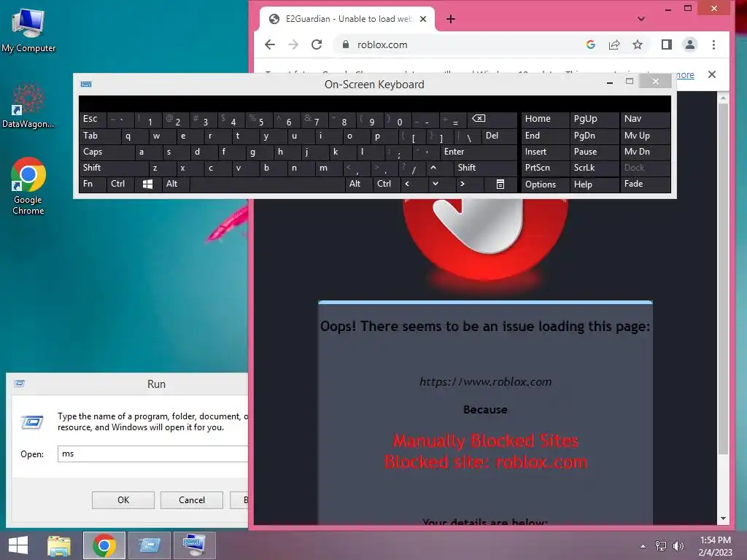Click the space bar on the On-Screen Keyboard

coord(267,184)
